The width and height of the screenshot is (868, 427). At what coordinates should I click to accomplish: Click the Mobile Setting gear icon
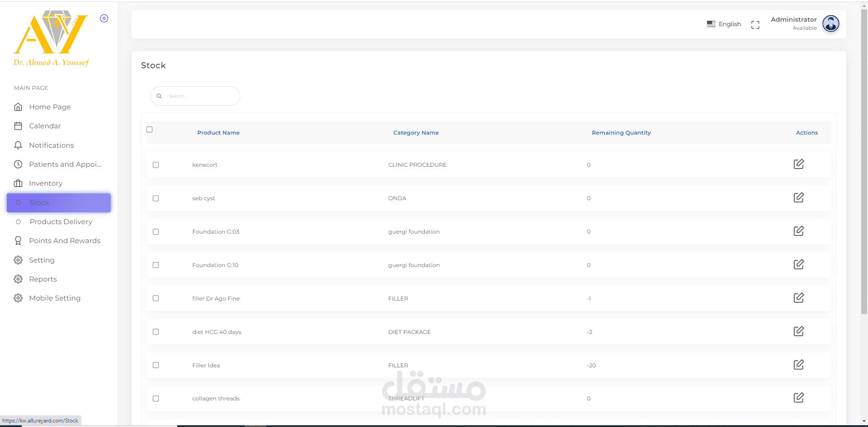18,298
